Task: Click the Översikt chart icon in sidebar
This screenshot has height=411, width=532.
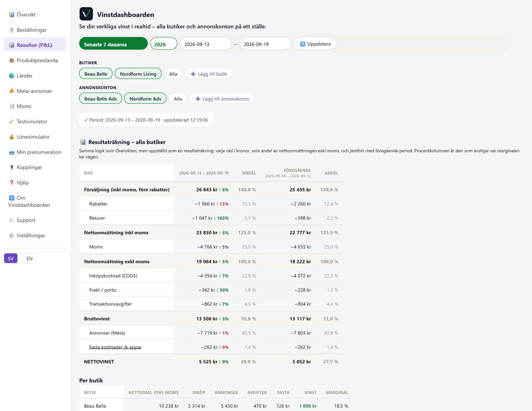Action: [x=12, y=15]
